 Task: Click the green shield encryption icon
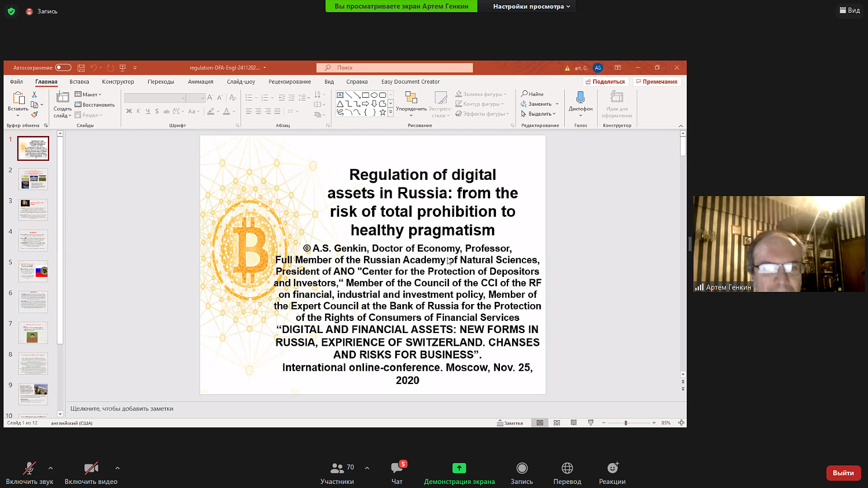click(11, 11)
